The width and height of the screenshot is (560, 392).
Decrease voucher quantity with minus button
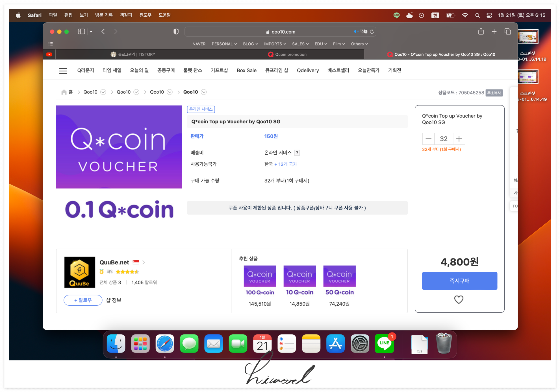(428, 139)
